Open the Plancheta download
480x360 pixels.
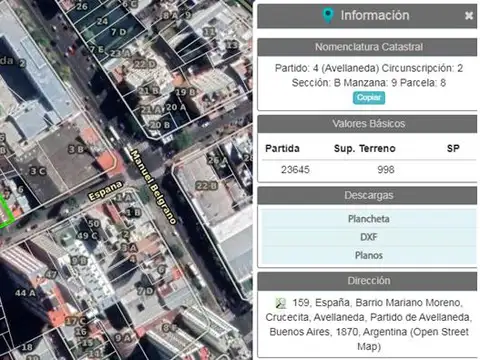pos(369,219)
